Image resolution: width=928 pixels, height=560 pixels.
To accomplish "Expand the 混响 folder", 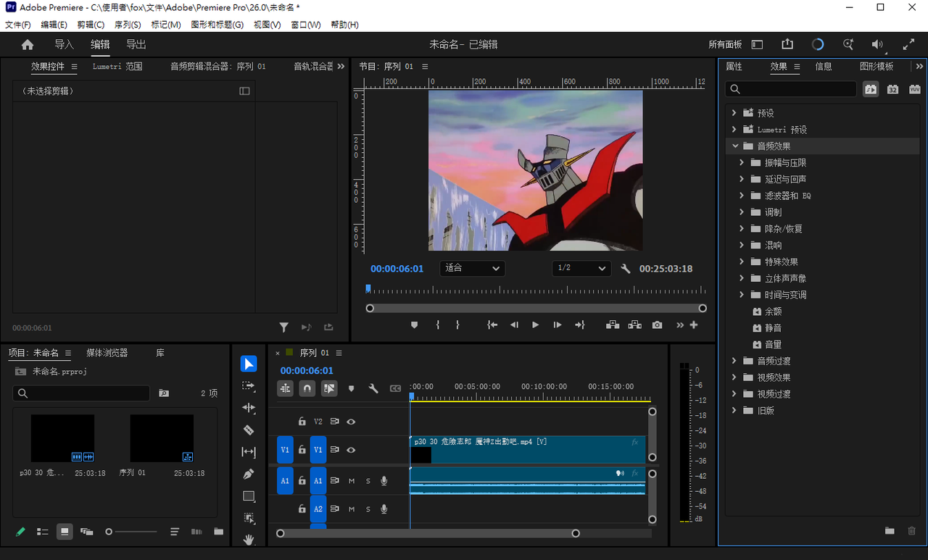I will [742, 246].
